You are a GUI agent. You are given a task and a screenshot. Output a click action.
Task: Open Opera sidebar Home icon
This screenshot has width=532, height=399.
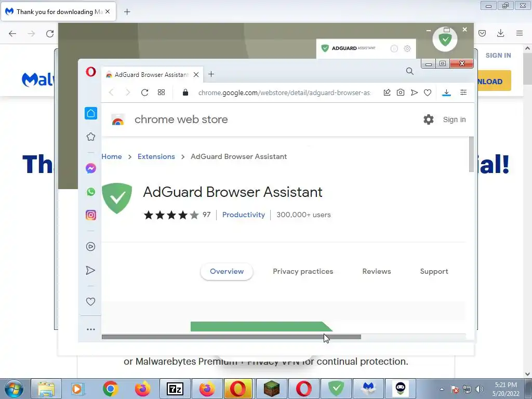pos(91,113)
